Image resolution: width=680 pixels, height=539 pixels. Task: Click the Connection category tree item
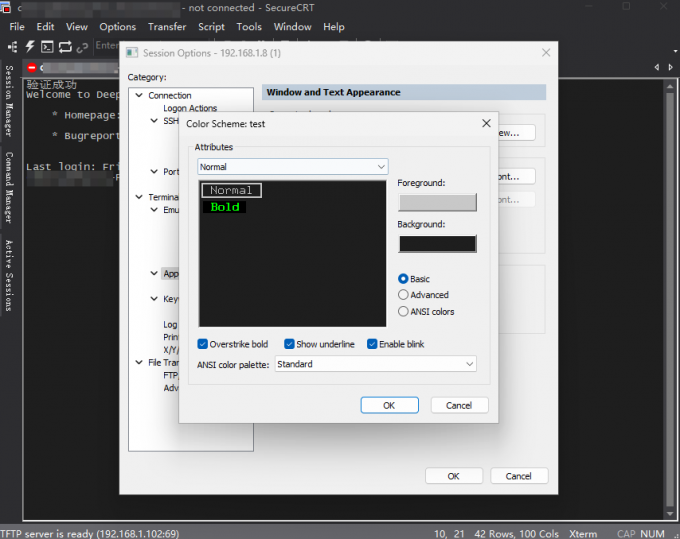[x=170, y=95]
